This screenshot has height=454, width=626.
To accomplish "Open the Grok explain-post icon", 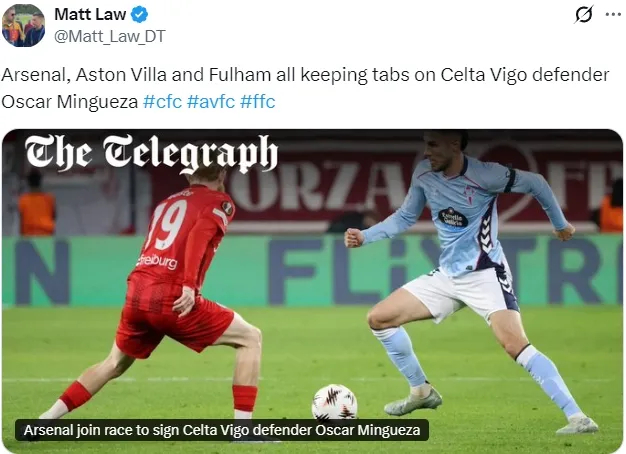I will [x=584, y=14].
